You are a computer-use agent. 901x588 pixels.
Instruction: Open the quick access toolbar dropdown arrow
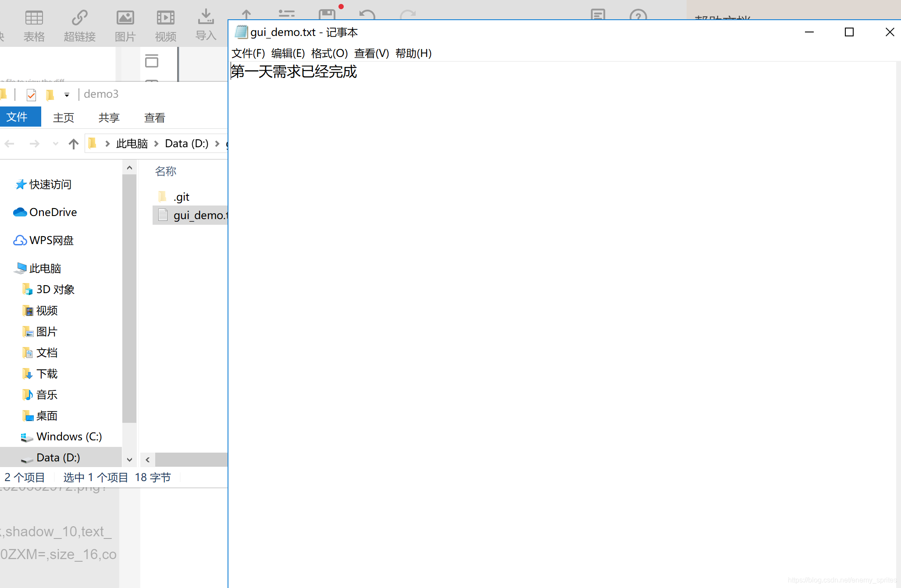pos(67,95)
